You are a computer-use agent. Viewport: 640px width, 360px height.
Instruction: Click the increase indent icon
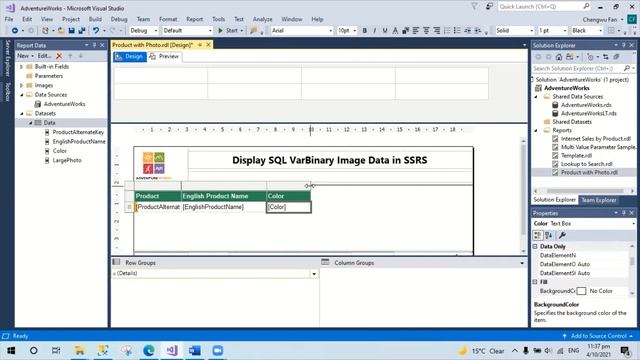(478, 31)
